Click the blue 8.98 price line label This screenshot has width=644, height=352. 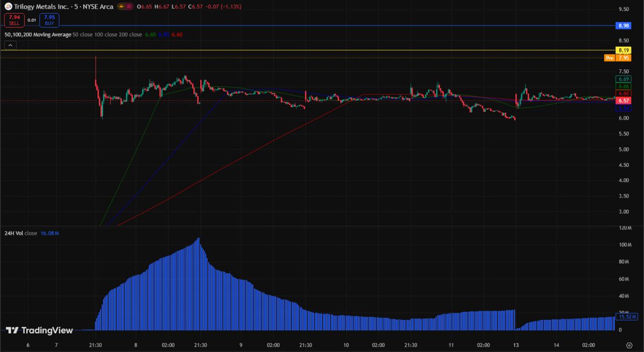tap(623, 25)
